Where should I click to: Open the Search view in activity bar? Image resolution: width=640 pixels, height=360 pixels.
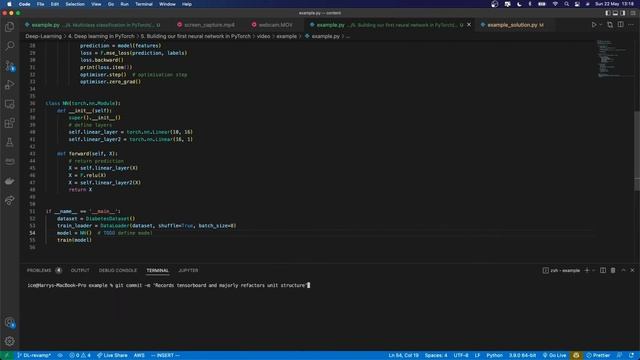point(9,46)
